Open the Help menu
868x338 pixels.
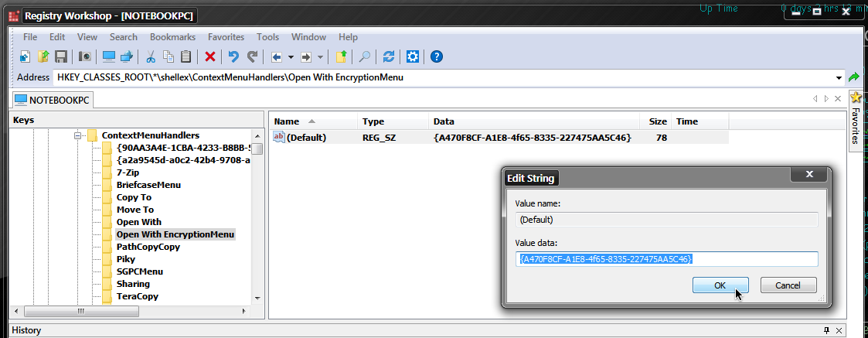pyautogui.click(x=348, y=37)
